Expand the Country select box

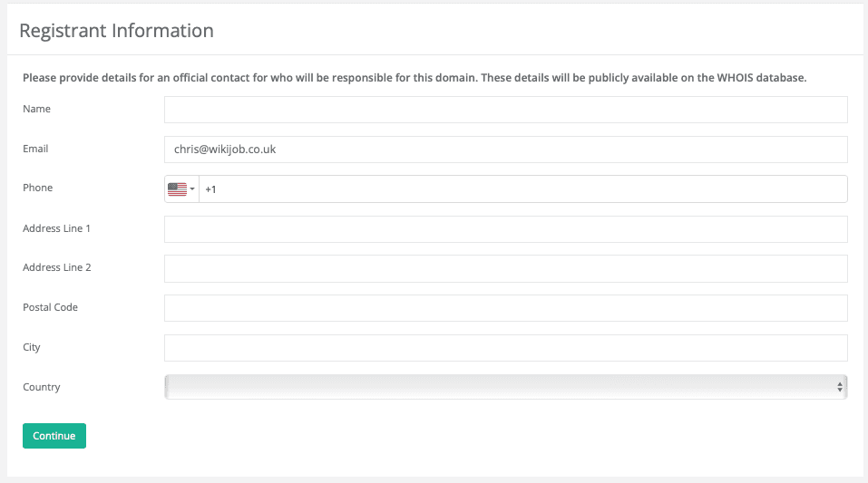[505, 388]
